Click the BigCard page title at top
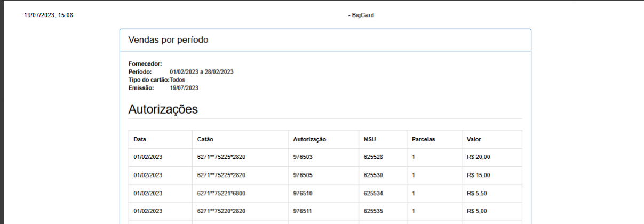The image size is (644, 224). (361, 15)
